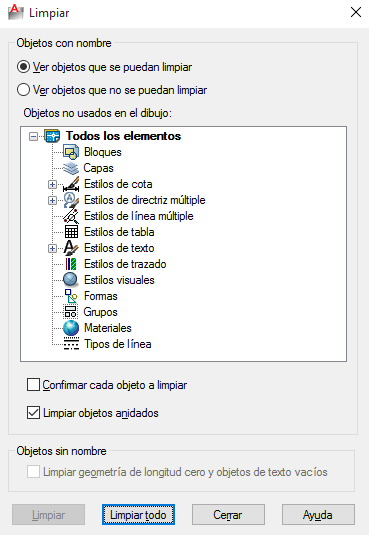Expand the Estilos de cota node
The image size is (369, 535).
[x=52, y=185]
